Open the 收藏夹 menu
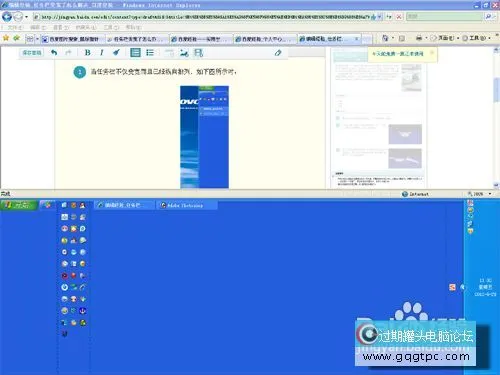This screenshot has width=500, height=375. (x=86, y=27)
